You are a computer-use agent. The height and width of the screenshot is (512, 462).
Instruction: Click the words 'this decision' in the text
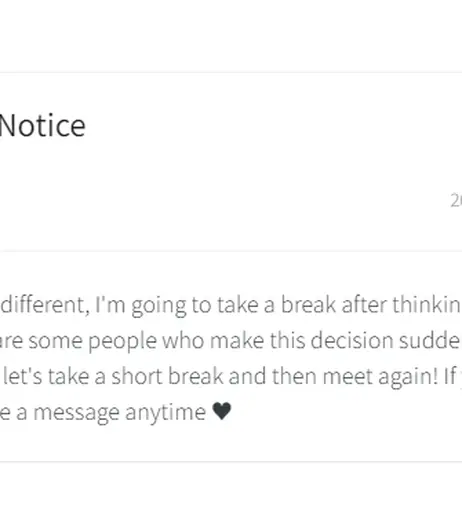pos(332,341)
